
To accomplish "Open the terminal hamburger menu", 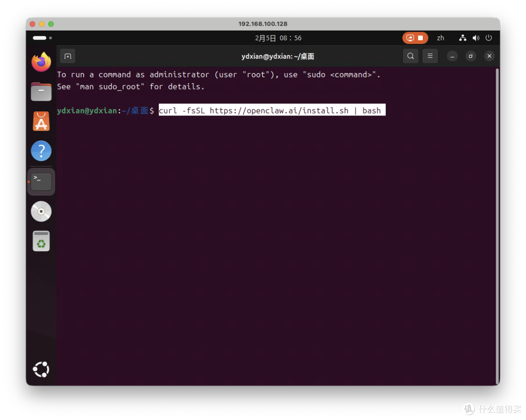I will tap(430, 56).
